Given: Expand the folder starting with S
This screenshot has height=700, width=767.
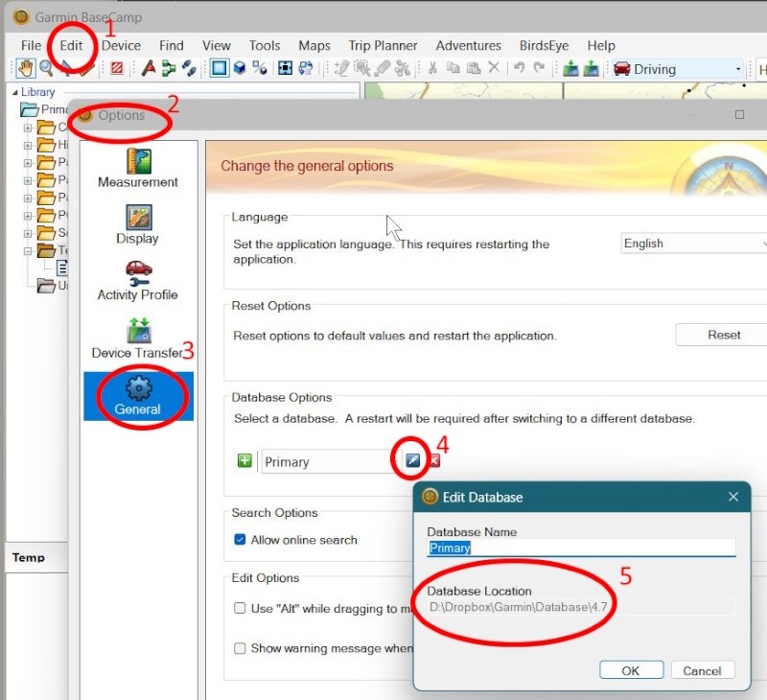Looking at the screenshot, I should click(28, 233).
